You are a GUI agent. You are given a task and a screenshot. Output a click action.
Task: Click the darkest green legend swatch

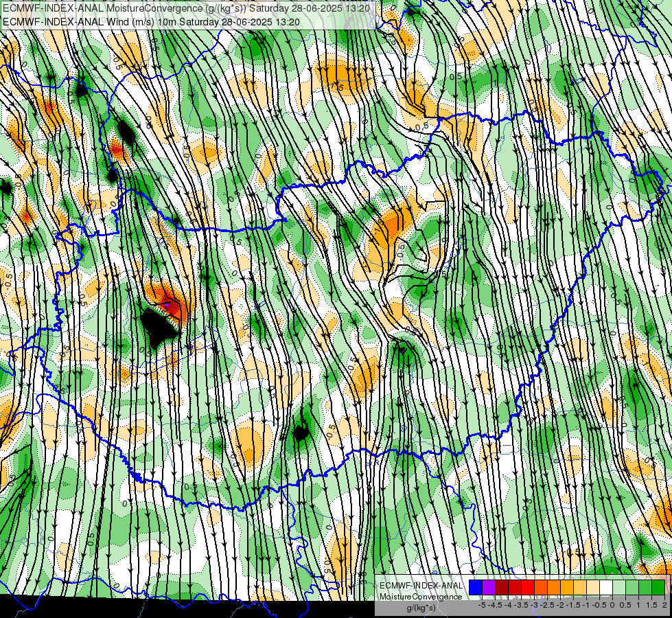pos(658,587)
